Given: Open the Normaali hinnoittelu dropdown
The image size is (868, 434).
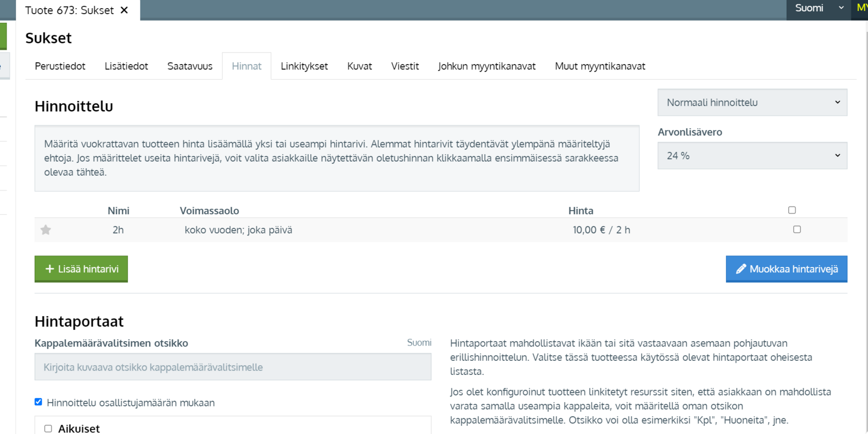Looking at the screenshot, I should point(752,103).
